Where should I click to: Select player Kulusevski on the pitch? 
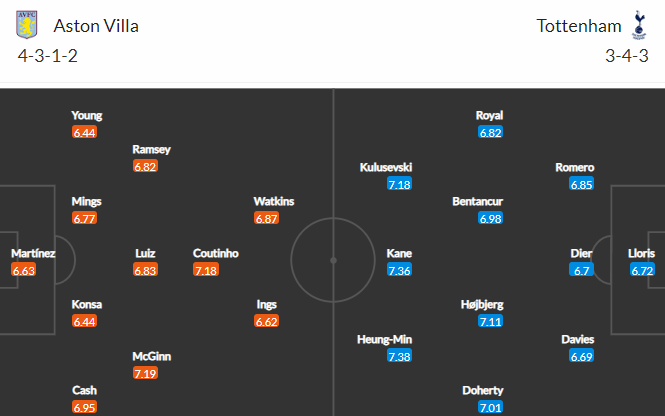click(386, 167)
